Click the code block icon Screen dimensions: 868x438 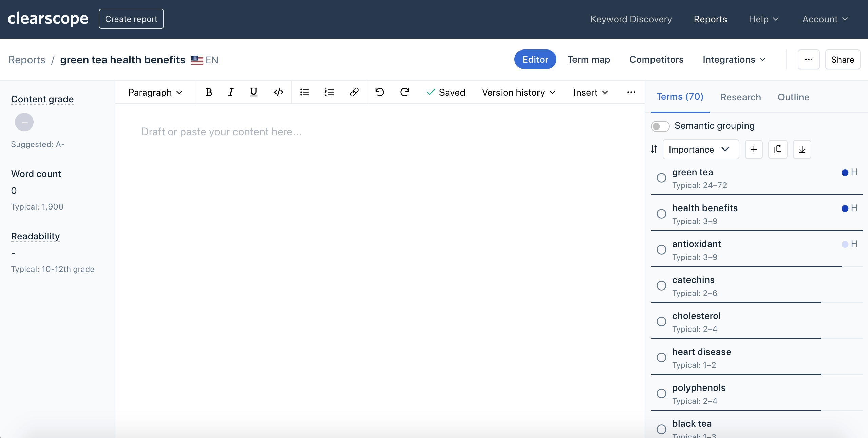[x=278, y=92]
